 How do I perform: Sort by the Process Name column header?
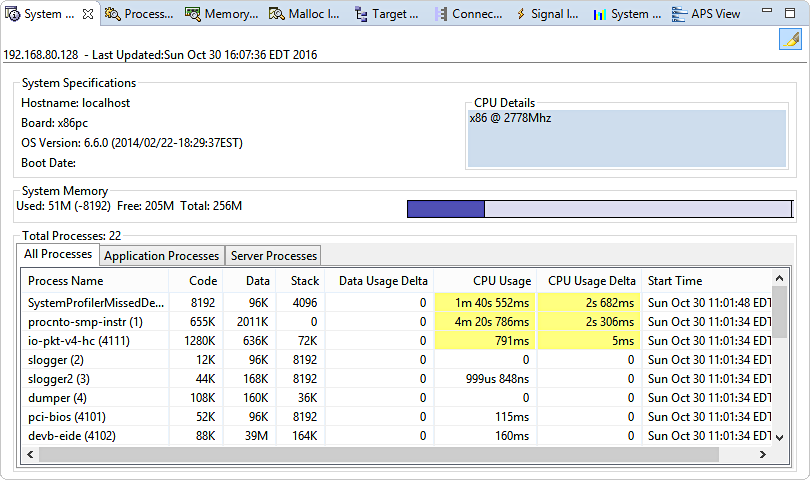pos(66,281)
